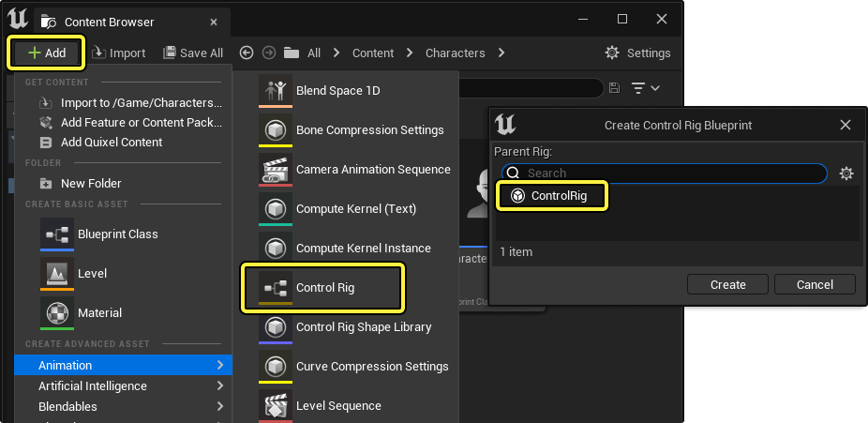Click the Blend Space 1D icon
Viewport: 868px width, 423px height.
tap(276, 91)
